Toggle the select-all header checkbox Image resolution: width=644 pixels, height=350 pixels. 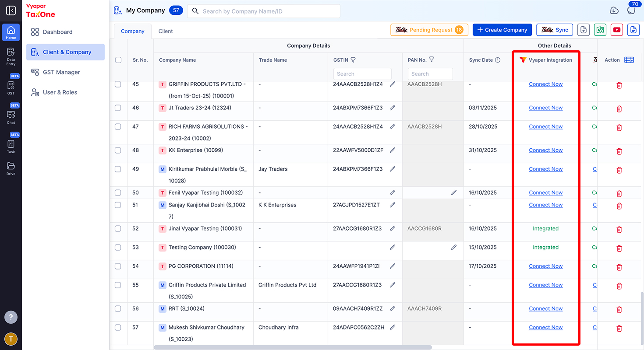click(x=118, y=60)
